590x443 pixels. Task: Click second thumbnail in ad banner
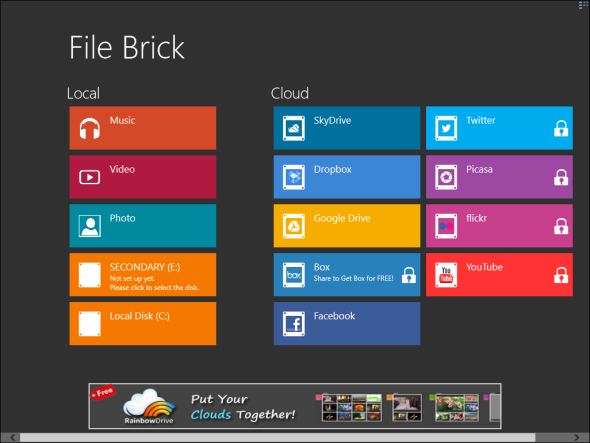point(407,408)
